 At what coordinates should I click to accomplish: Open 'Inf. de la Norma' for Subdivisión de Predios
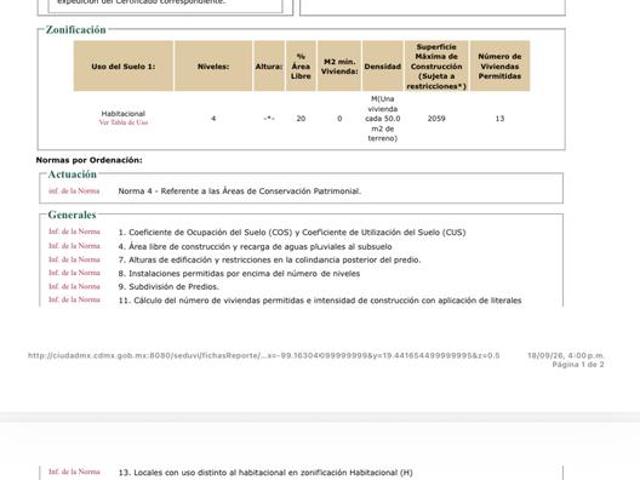[74, 287]
